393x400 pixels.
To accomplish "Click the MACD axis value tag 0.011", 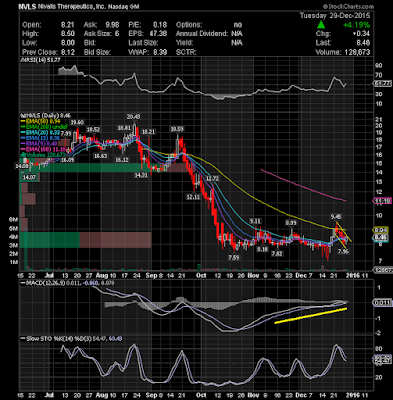I will (x=383, y=303).
